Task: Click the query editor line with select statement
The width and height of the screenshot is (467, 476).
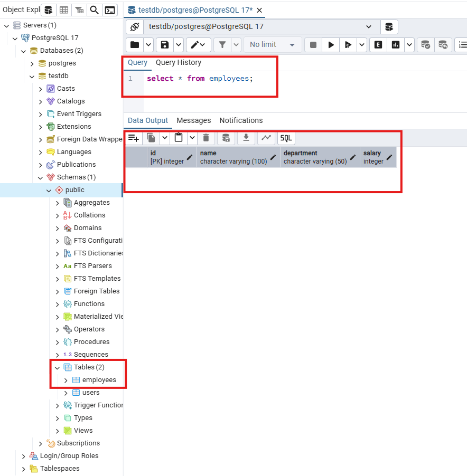Action: pos(200,79)
